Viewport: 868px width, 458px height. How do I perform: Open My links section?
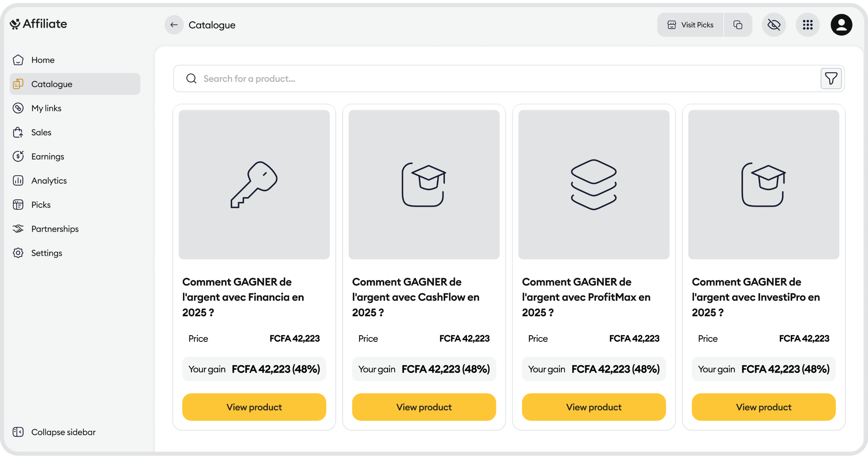(x=46, y=108)
